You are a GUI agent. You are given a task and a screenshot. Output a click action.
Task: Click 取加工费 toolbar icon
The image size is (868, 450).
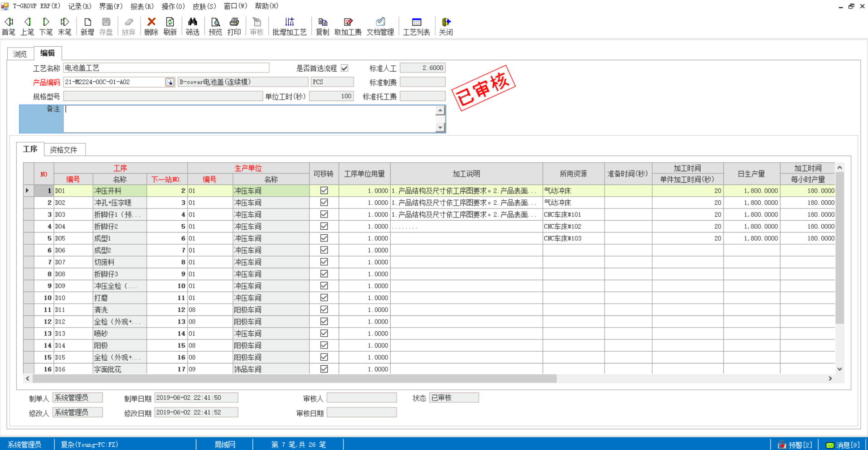coord(348,26)
